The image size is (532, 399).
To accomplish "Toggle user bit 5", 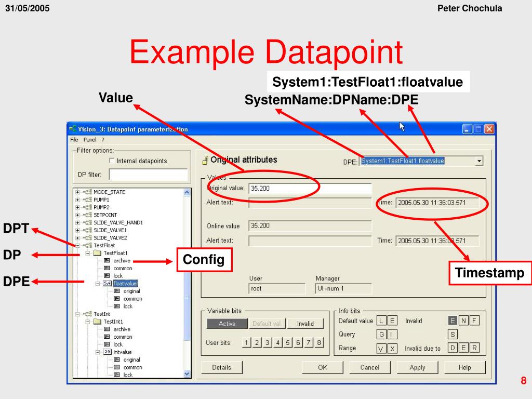I will click(x=288, y=343).
